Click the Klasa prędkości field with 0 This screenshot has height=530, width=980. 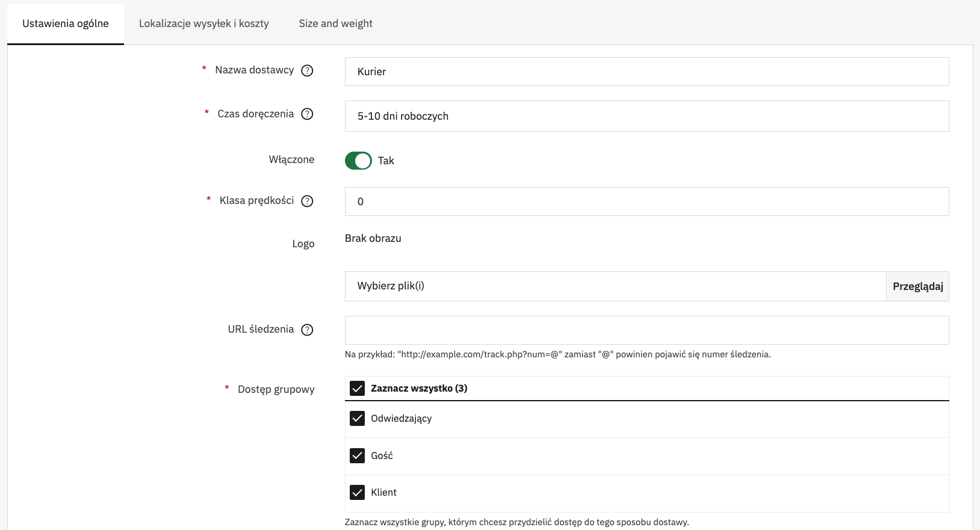(647, 202)
